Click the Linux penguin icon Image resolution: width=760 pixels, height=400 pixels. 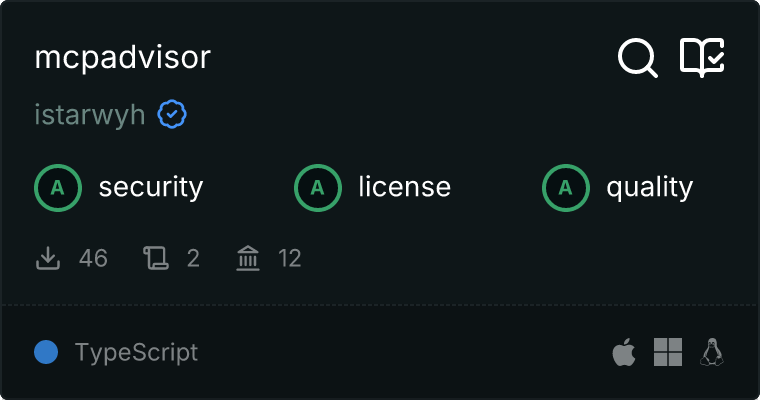point(712,352)
